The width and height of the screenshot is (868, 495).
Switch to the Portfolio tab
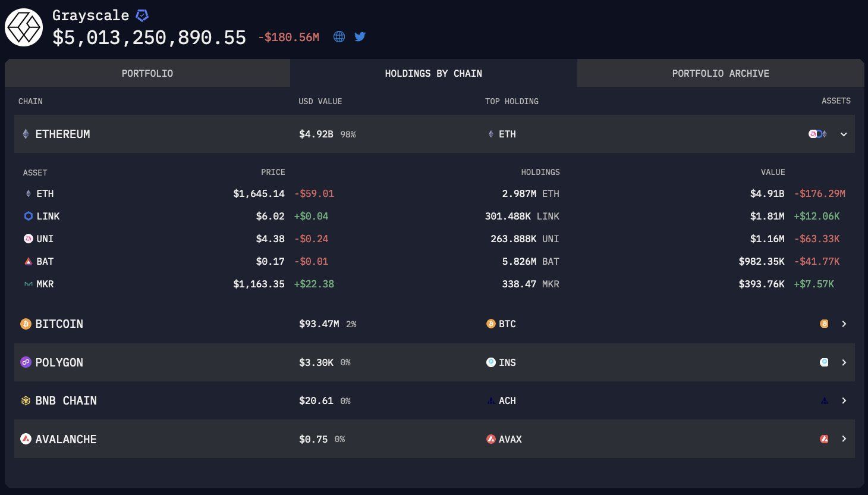(x=147, y=73)
